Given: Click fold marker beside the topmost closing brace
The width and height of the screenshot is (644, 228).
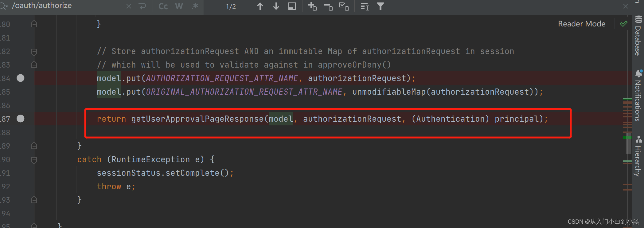Looking at the screenshot, I should [34, 24].
